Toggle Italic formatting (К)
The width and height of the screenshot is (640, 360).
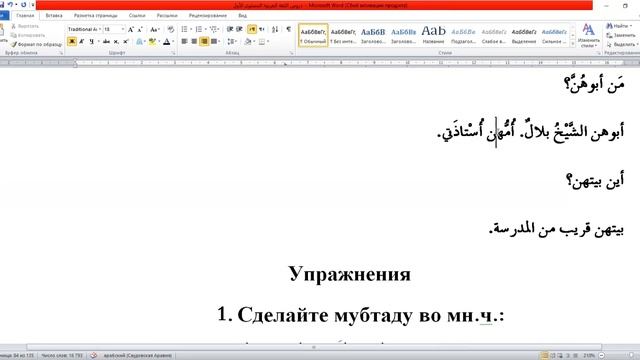(x=82, y=41)
